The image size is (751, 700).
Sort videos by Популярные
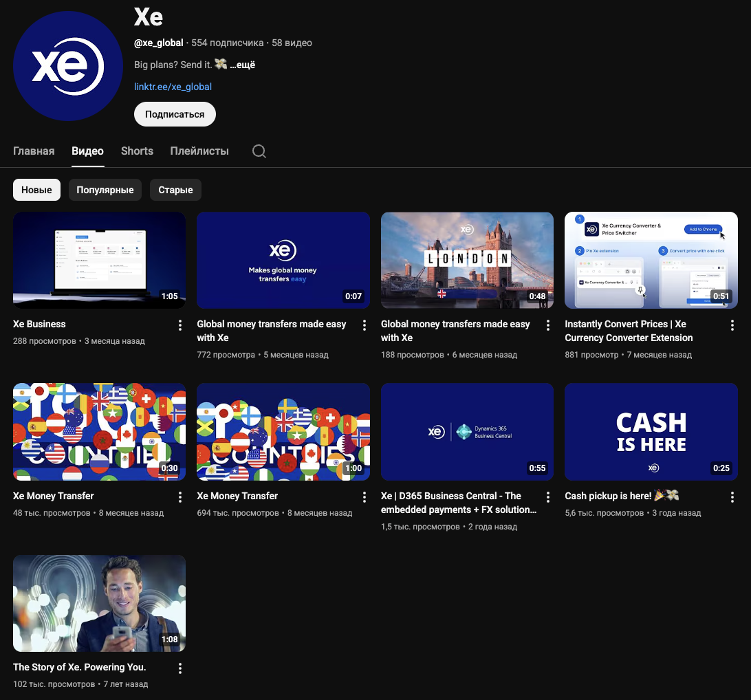tap(105, 190)
